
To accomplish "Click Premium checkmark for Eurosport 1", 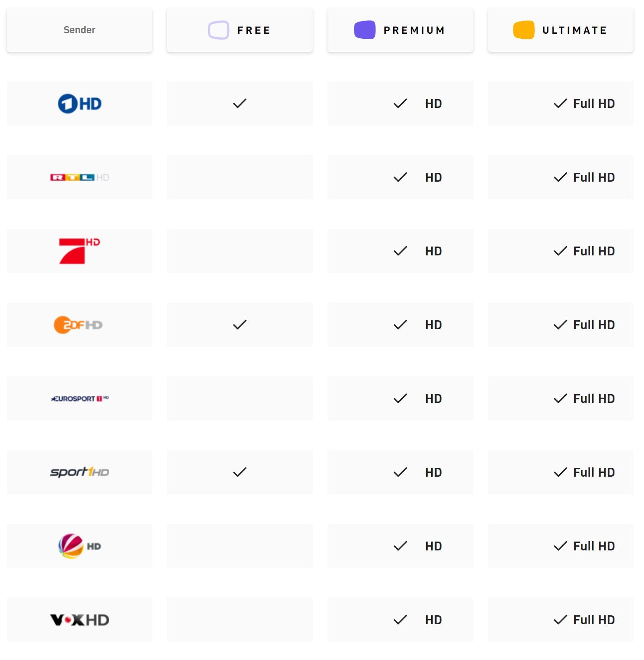I will [x=400, y=399].
